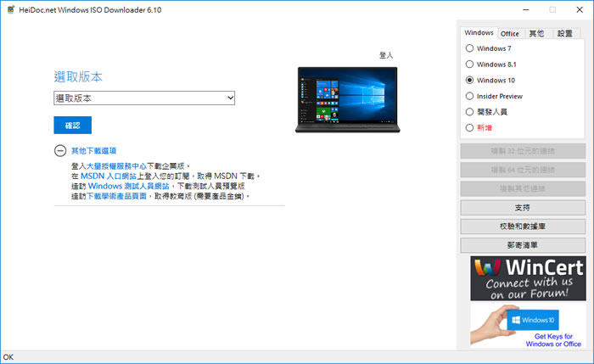Click the 校驗和數據庫 button
This screenshot has height=364, width=594.
[x=523, y=227]
